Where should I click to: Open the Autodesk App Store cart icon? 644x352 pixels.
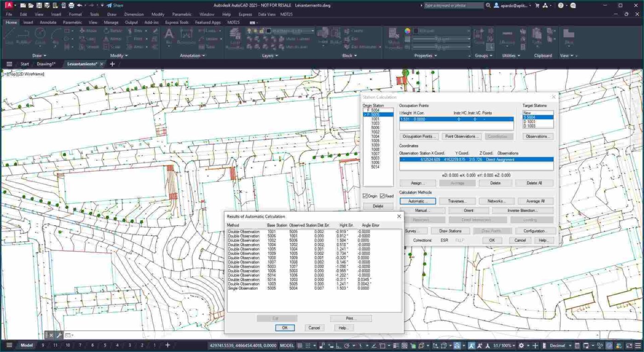[x=536, y=6]
